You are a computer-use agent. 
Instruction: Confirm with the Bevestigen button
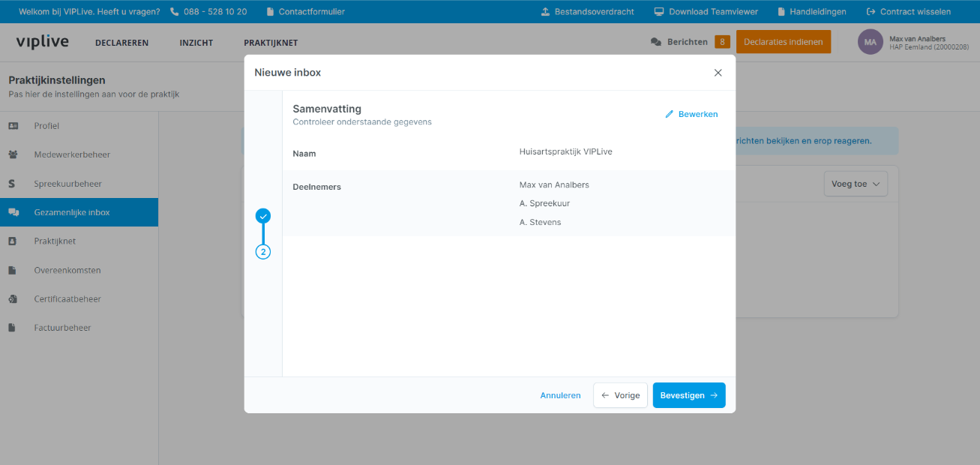pos(688,395)
